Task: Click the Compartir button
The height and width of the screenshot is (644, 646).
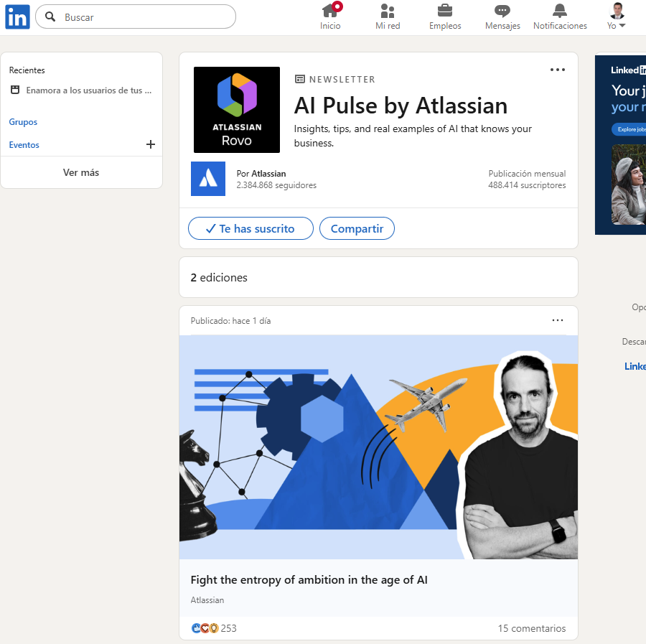Action: pyautogui.click(x=357, y=228)
